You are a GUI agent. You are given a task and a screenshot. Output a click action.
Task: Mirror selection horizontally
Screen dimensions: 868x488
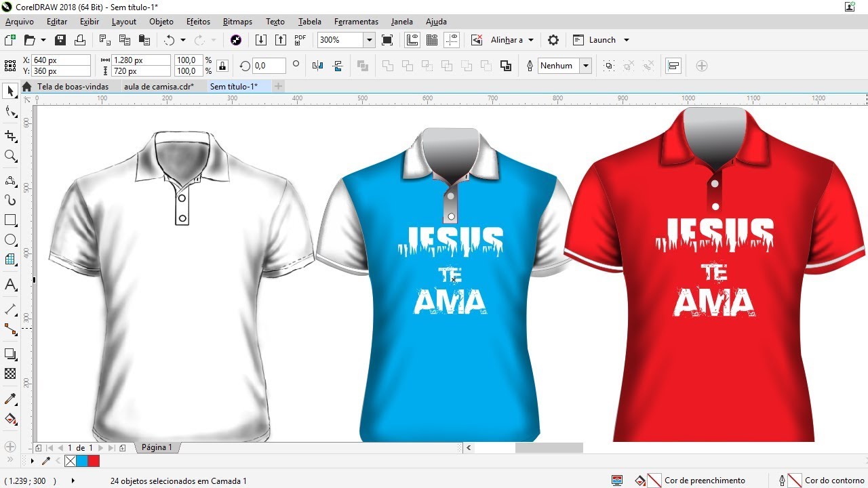pyautogui.click(x=318, y=66)
